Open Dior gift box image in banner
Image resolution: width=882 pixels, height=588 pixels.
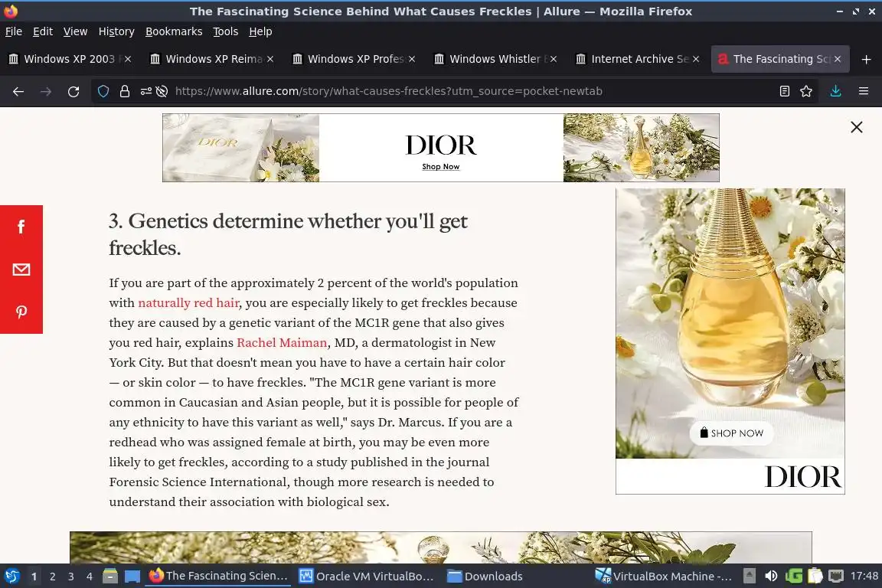(x=240, y=148)
